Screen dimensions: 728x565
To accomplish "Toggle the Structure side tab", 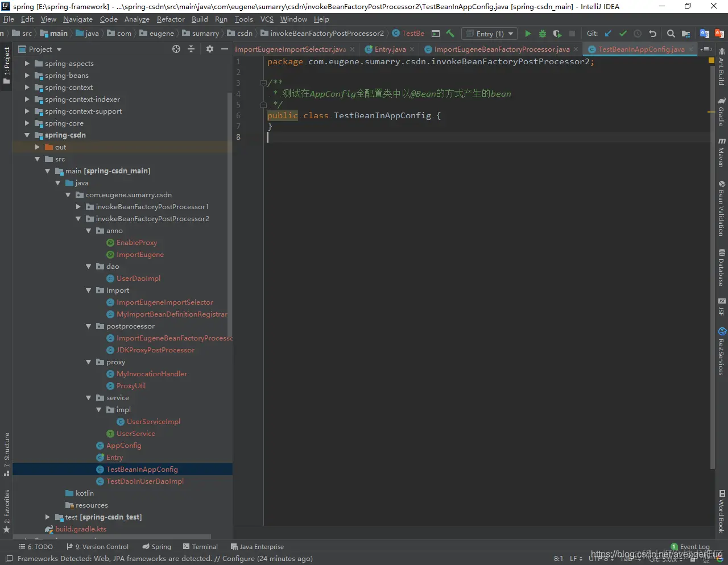I will [x=7, y=454].
